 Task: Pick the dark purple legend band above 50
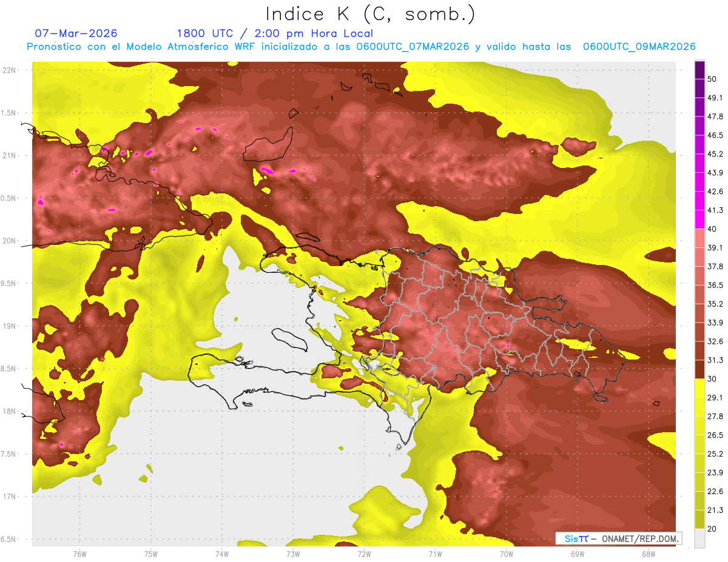(x=699, y=70)
